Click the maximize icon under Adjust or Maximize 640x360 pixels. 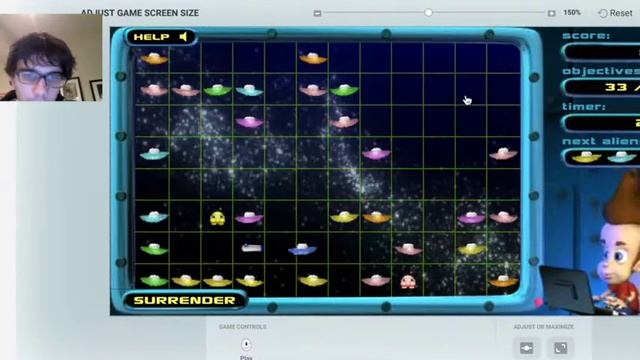(560, 348)
